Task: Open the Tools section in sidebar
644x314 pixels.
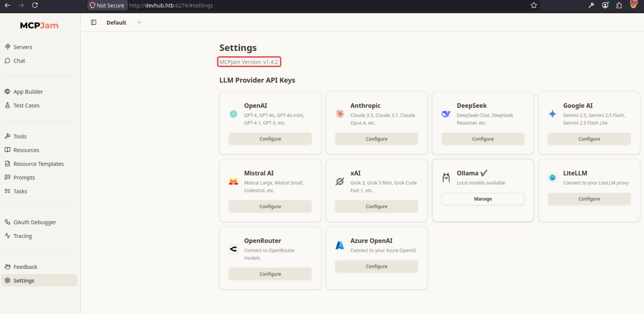Action: pyautogui.click(x=39, y=136)
